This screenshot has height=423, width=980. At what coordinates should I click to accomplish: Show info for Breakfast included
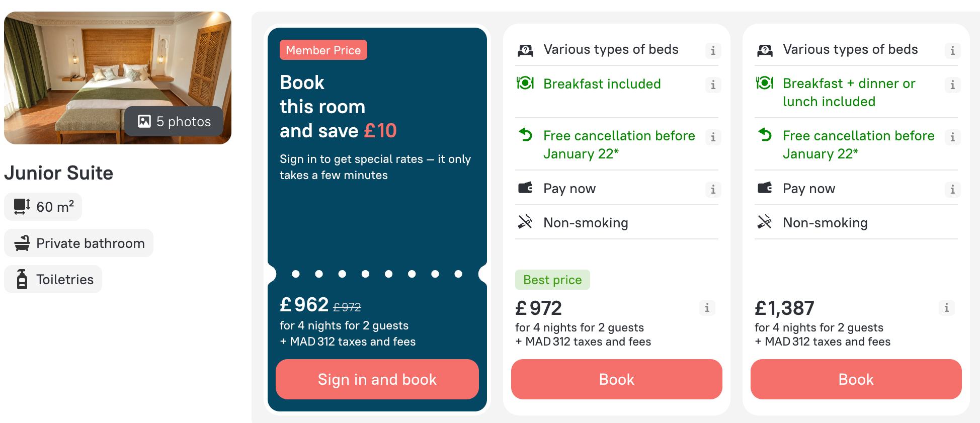tap(713, 85)
